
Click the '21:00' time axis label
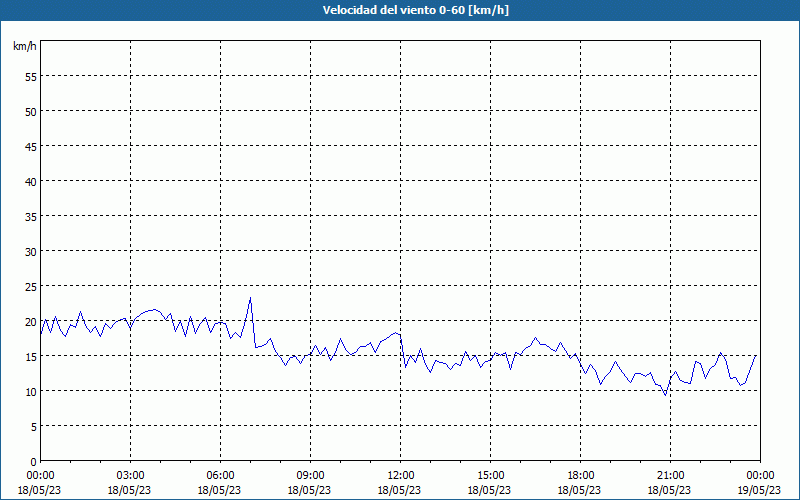point(670,476)
